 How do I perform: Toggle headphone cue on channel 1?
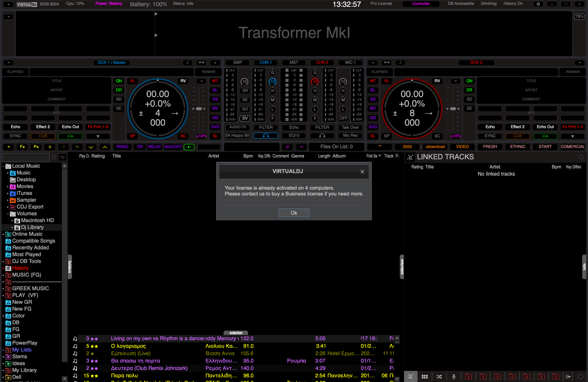(x=266, y=136)
